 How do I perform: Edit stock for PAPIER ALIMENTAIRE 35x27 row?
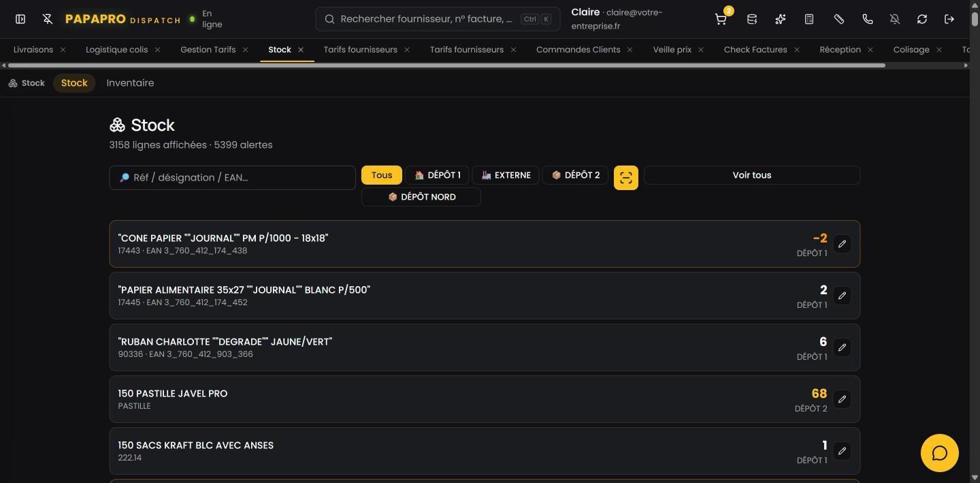[x=842, y=296]
